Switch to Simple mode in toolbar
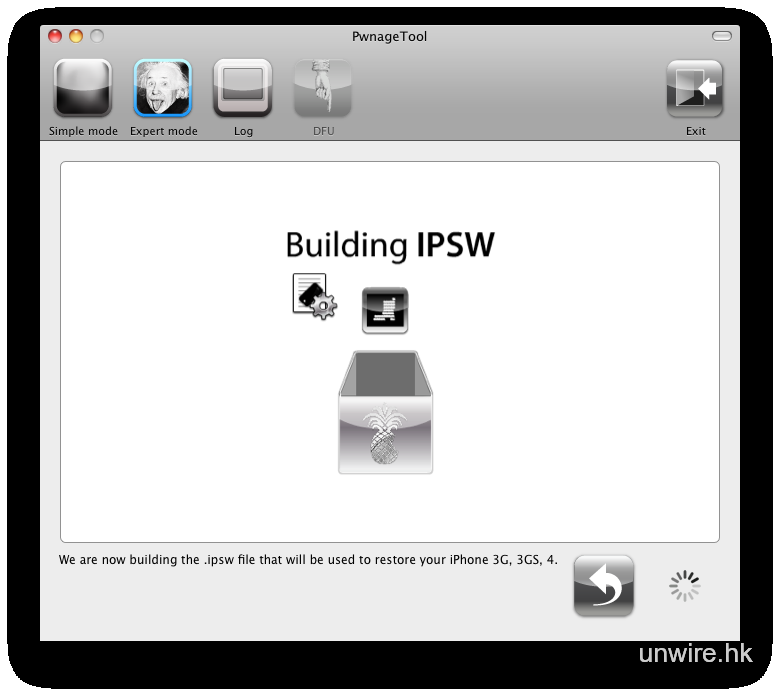This screenshot has height=696, width=780. point(83,89)
